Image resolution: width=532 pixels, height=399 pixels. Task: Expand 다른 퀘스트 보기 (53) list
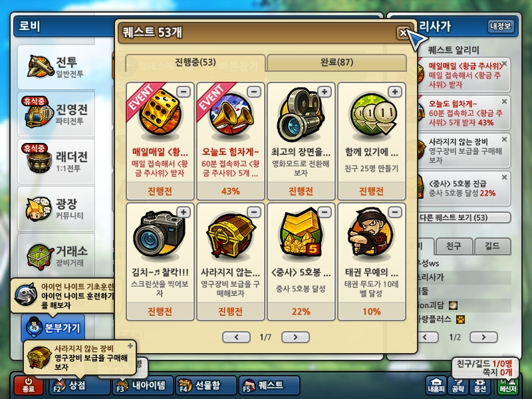[464, 217]
